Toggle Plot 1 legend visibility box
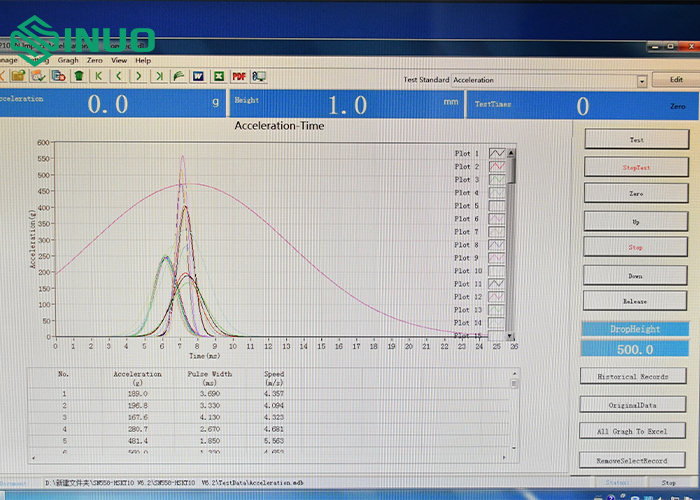The height and width of the screenshot is (500, 700). click(496, 153)
